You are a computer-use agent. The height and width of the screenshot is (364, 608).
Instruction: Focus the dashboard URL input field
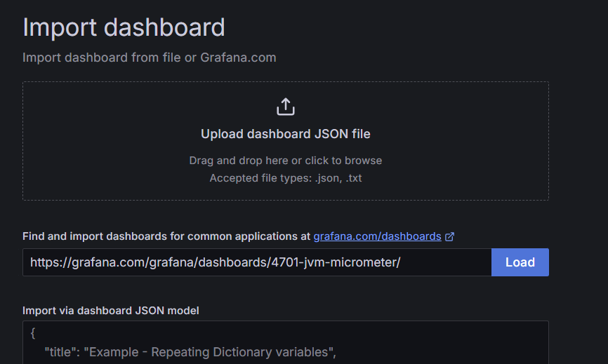[x=257, y=262]
